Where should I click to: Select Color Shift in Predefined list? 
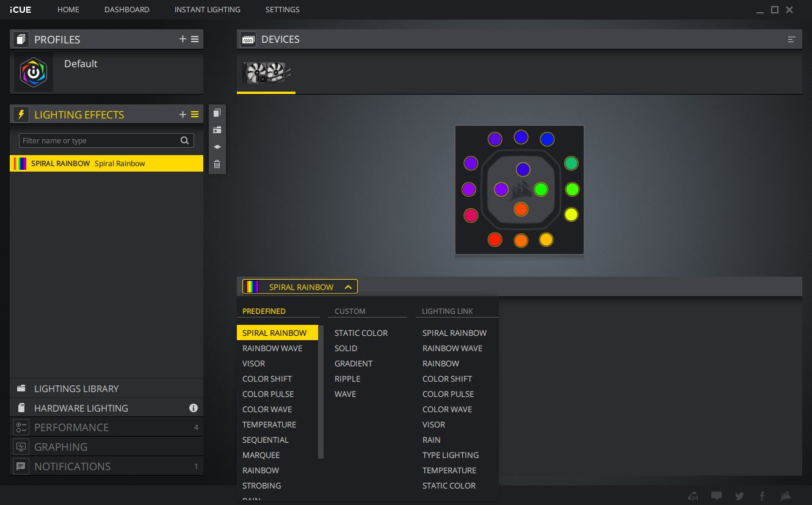click(267, 379)
